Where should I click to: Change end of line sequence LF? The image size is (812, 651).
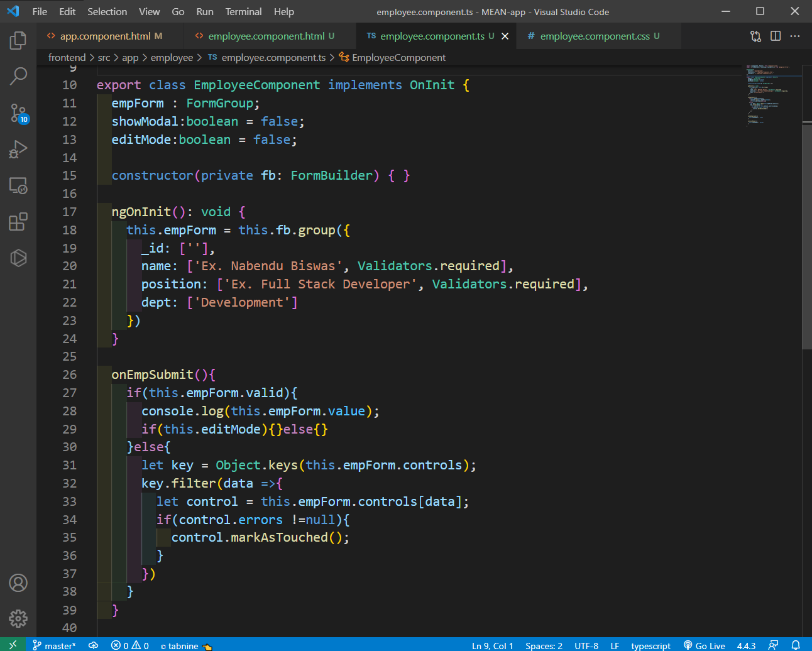pyautogui.click(x=615, y=645)
